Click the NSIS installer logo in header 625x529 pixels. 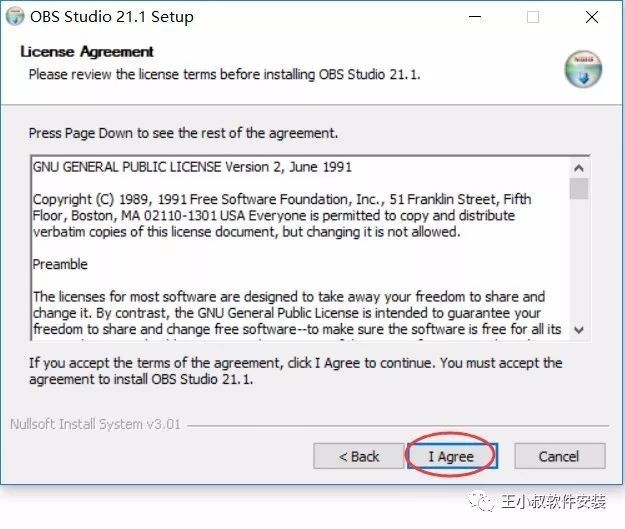[583, 69]
